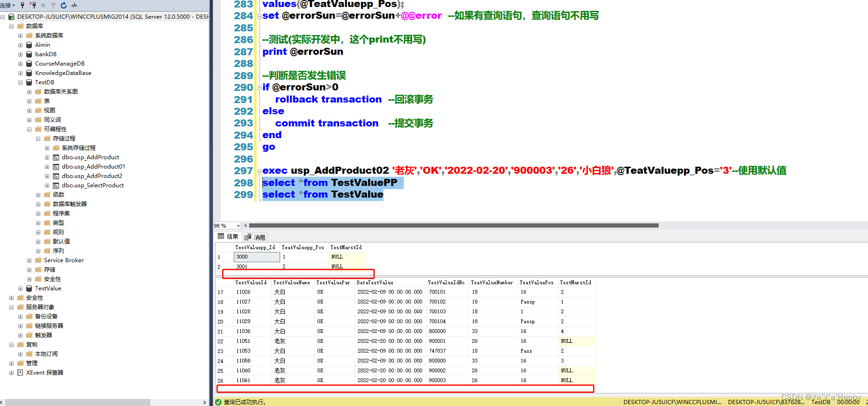Collapse code fold at line 297 exec statement

point(260,171)
